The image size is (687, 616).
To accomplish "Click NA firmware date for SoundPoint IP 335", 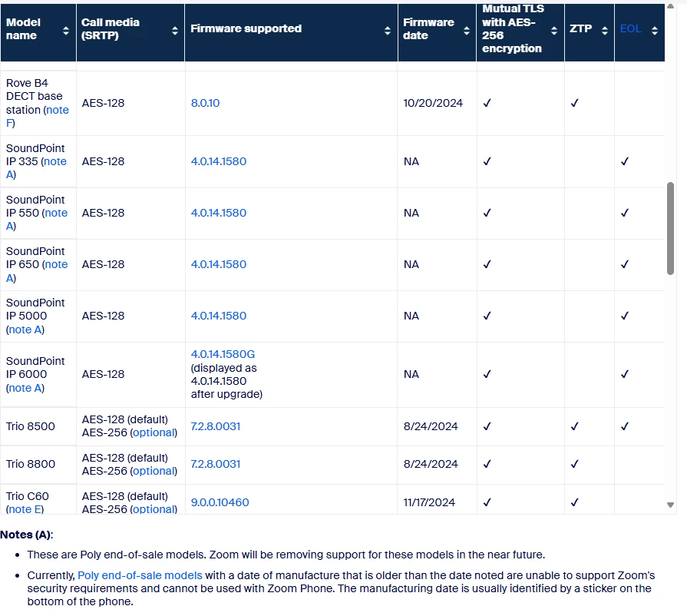I will 411,161.
